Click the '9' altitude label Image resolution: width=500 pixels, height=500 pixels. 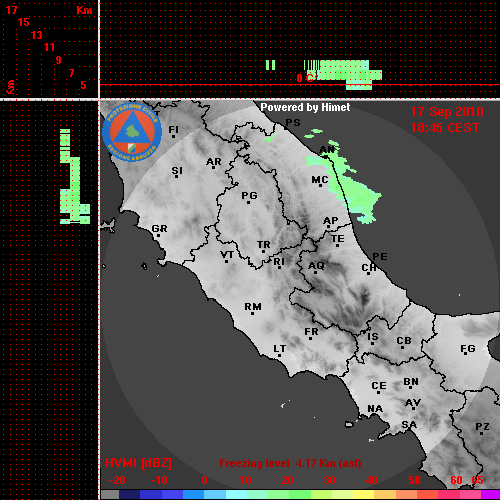click(x=59, y=60)
